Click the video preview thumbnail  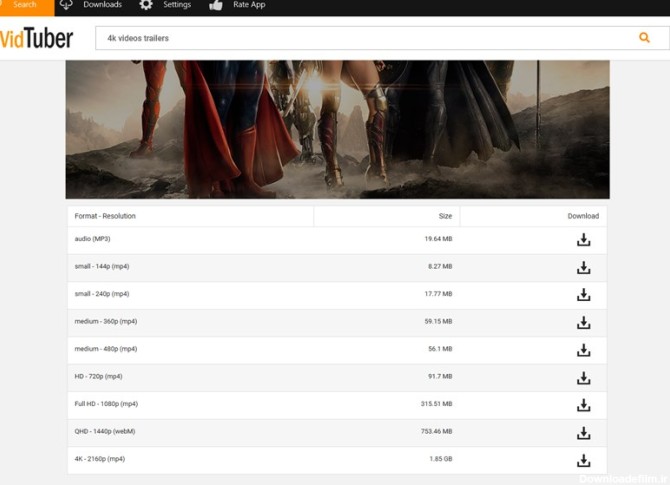337,129
